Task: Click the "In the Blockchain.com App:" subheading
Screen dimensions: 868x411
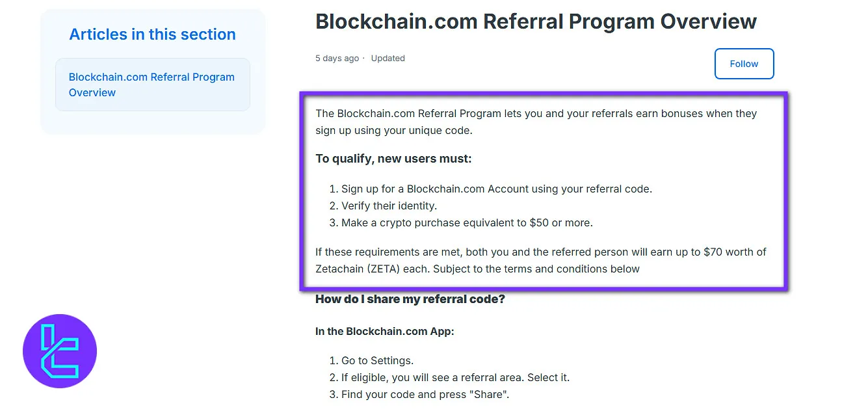Action: 385,331
